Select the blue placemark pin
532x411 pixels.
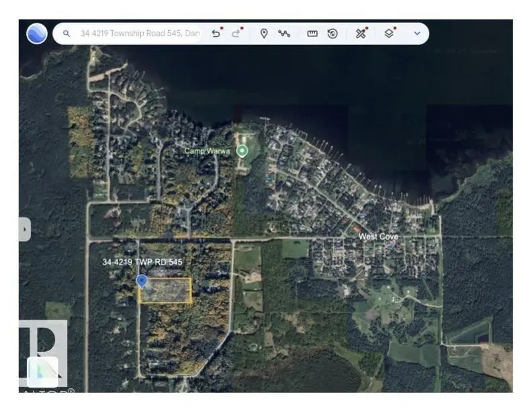pyautogui.click(x=142, y=280)
